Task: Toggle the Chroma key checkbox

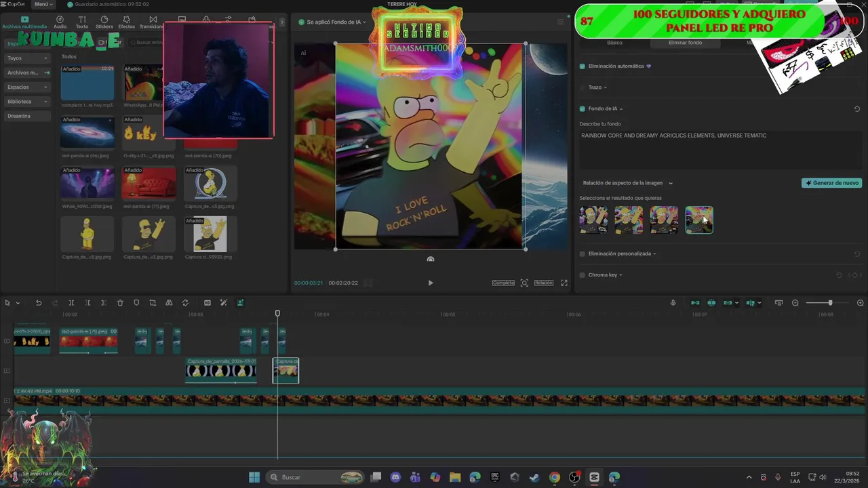Action: [x=583, y=275]
